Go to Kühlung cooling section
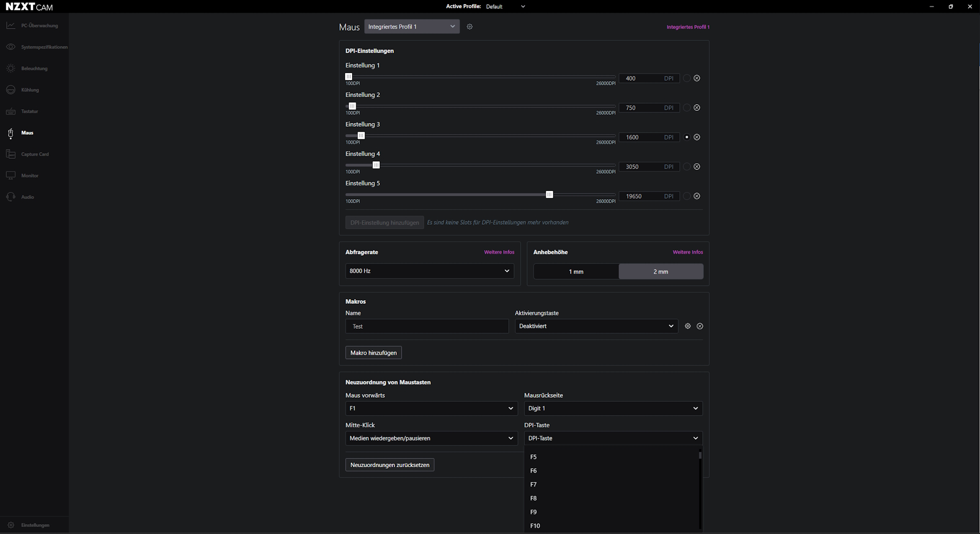Viewport: 980px width, 534px height. click(30, 90)
